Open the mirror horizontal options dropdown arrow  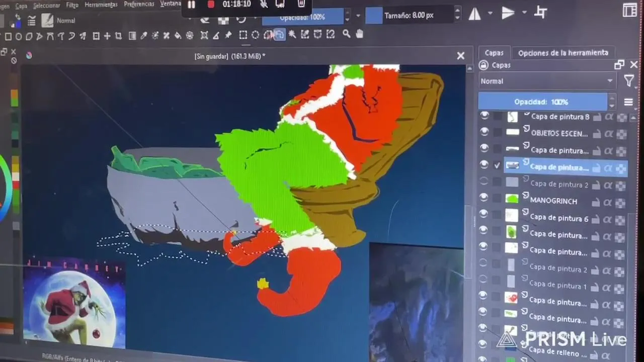pos(490,14)
